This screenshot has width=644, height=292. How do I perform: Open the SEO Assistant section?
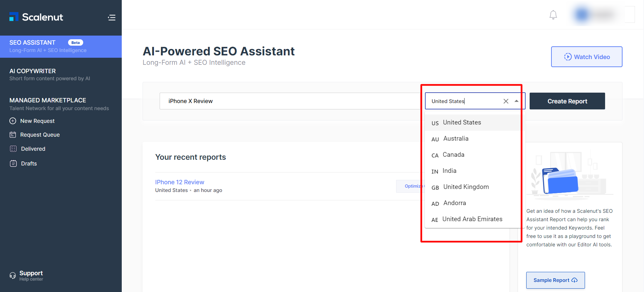[61, 46]
